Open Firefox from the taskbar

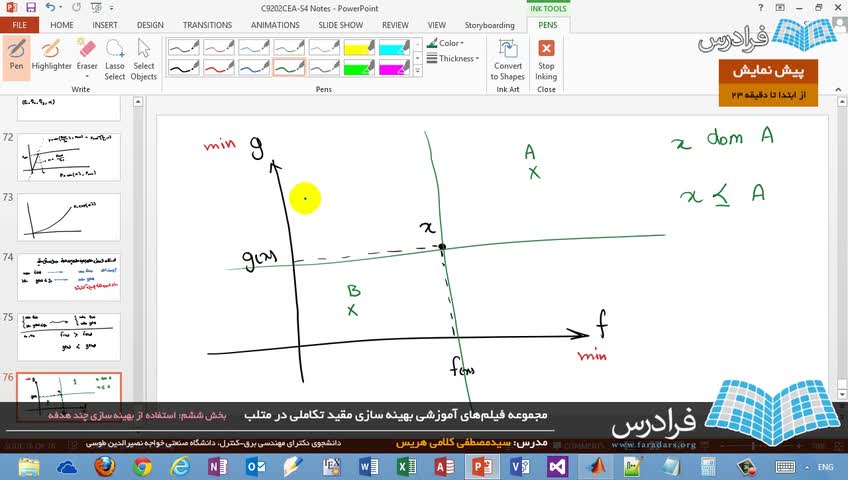105,466
